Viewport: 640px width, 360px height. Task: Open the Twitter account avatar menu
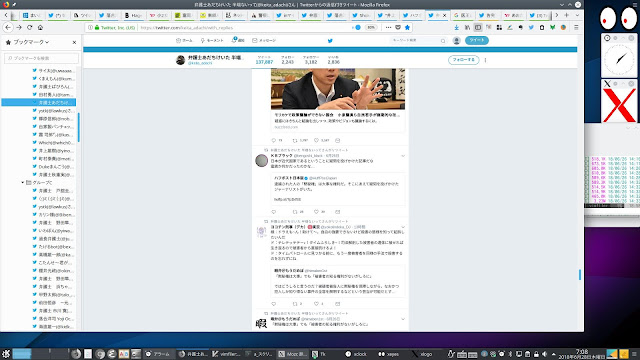456,40
